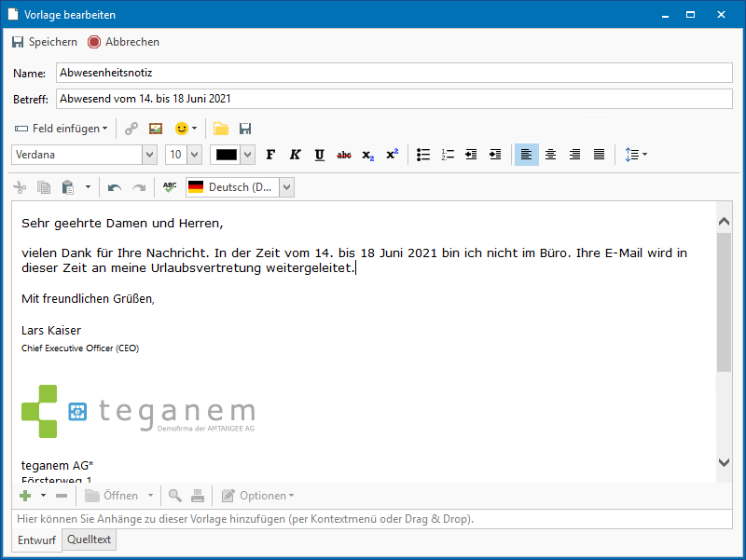Toggle bold formatting (F)

(x=270, y=155)
